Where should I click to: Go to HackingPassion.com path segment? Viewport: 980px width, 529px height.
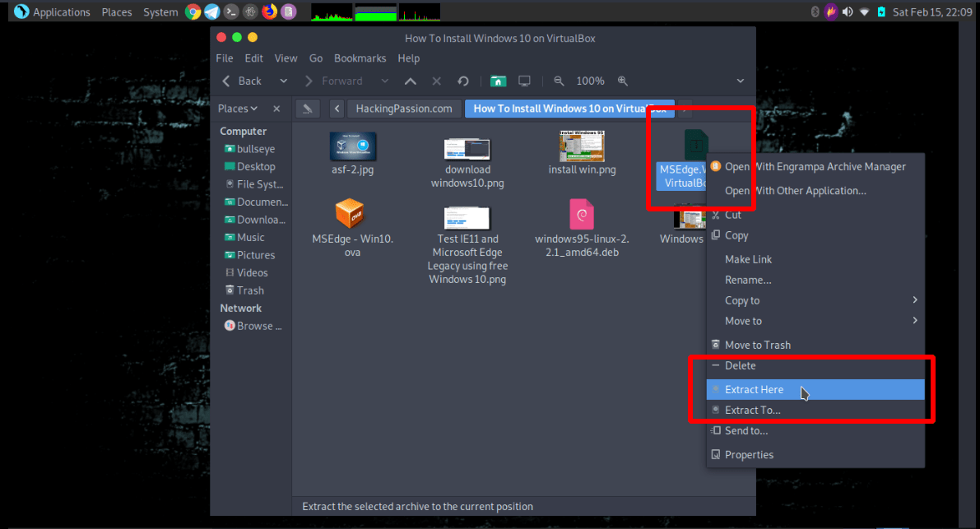coord(404,109)
